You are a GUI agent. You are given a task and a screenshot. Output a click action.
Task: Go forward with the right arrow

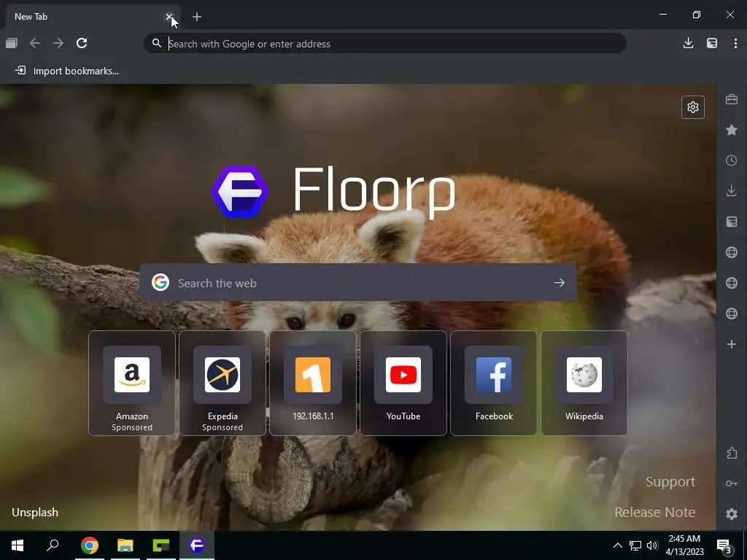[x=58, y=43]
